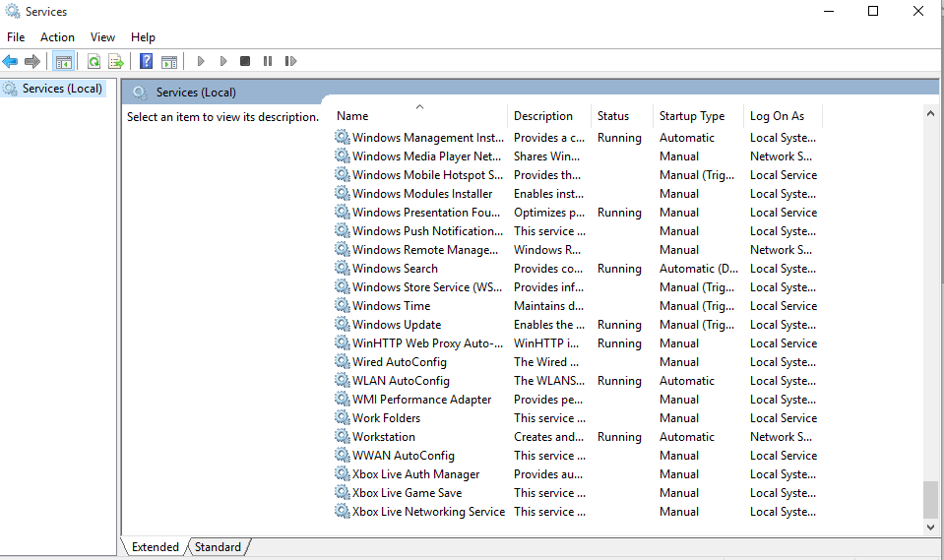Click the 'Creates and...' description cell
The image size is (944, 560).
coord(548,436)
